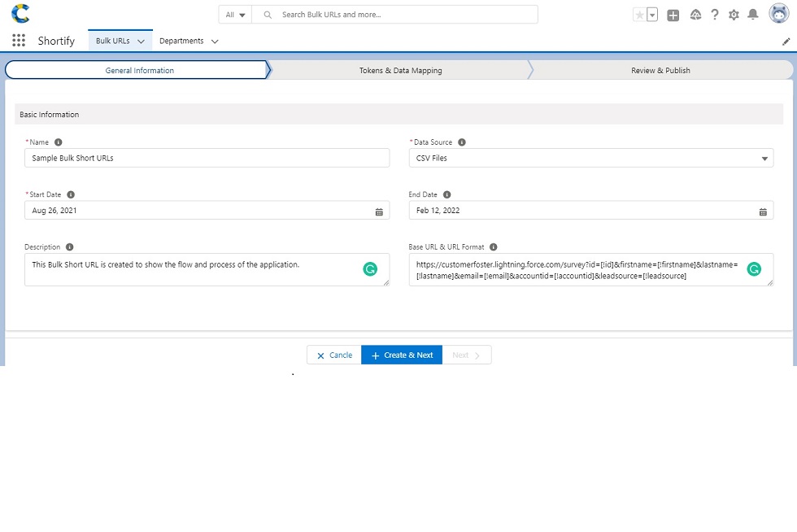Open the notifications bell

pos(752,15)
